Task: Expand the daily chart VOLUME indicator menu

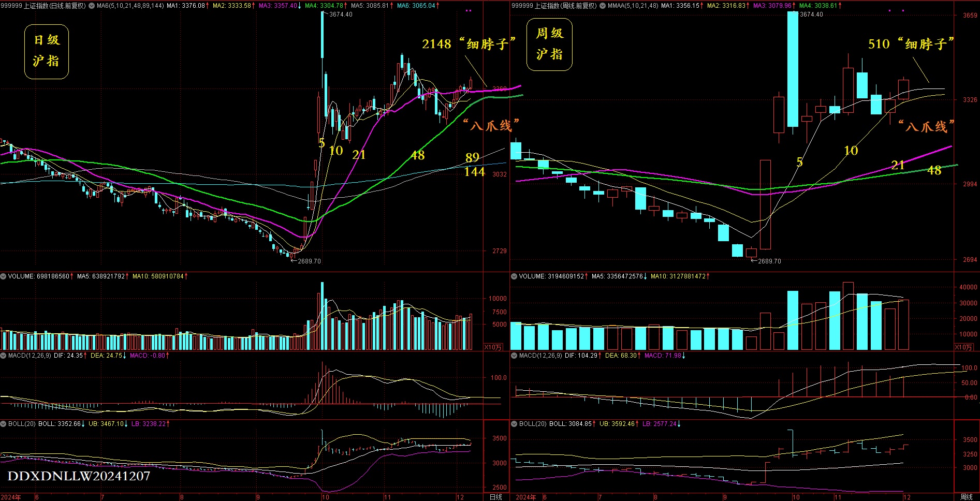Action: [x=3, y=276]
